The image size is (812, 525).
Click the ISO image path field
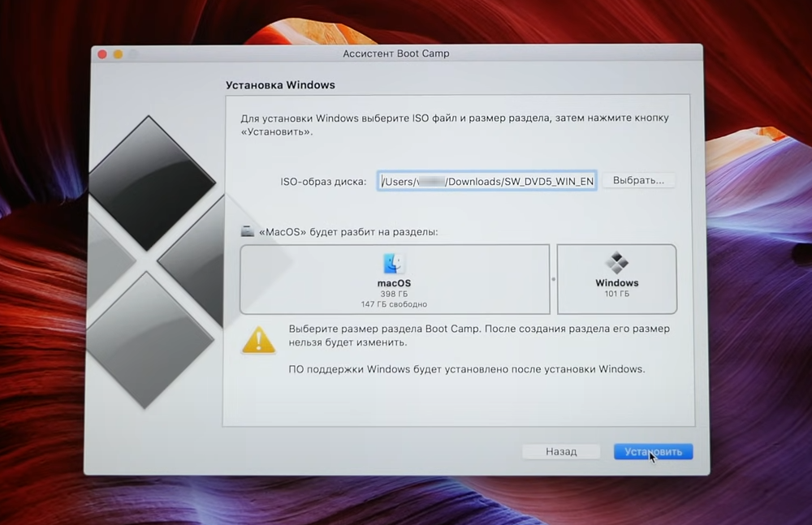point(487,181)
